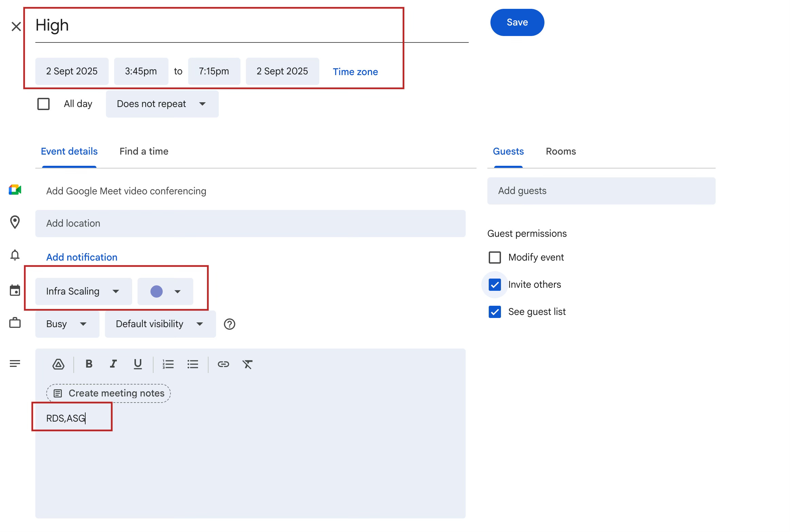Click the insert link icon
790x532 pixels.
point(223,364)
